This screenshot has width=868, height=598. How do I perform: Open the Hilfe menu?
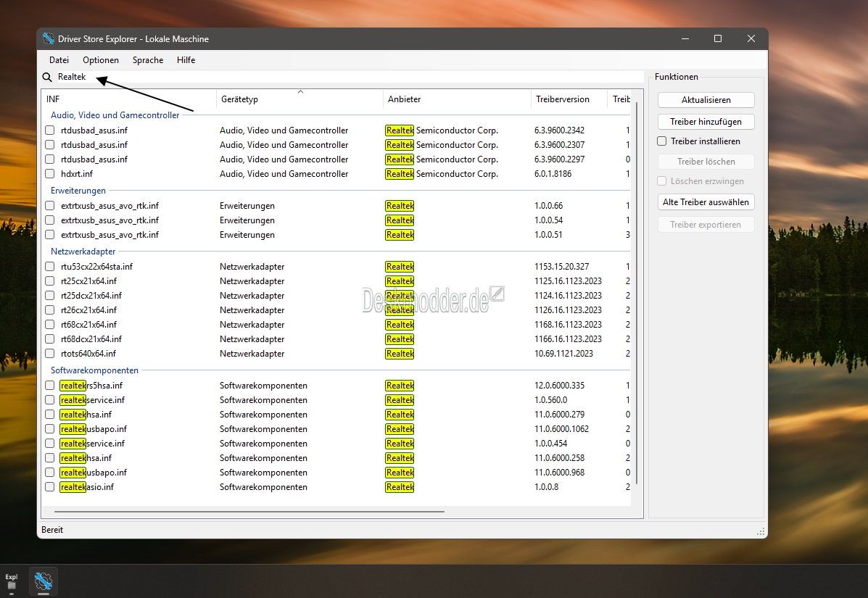point(186,59)
